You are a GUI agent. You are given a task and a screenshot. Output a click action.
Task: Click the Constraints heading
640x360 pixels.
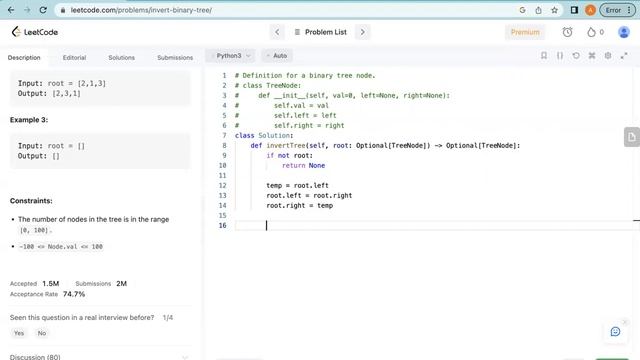tap(31, 201)
